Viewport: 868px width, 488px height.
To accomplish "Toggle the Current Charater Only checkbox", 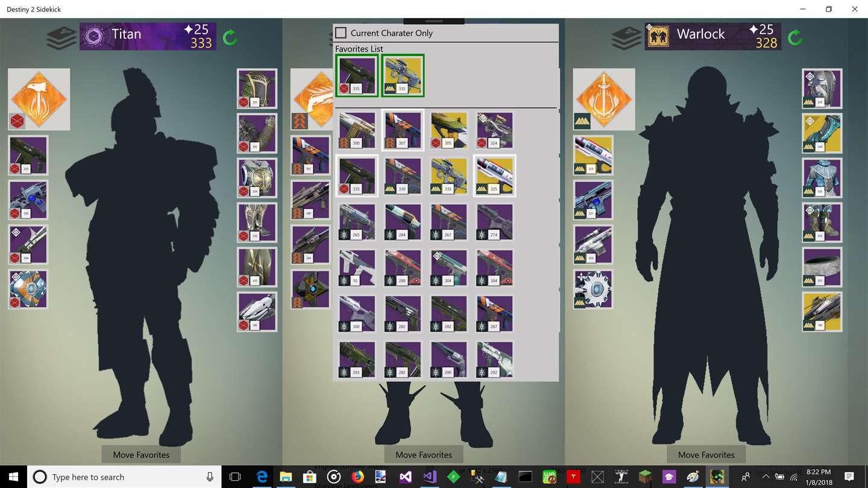I will click(341, 33).
